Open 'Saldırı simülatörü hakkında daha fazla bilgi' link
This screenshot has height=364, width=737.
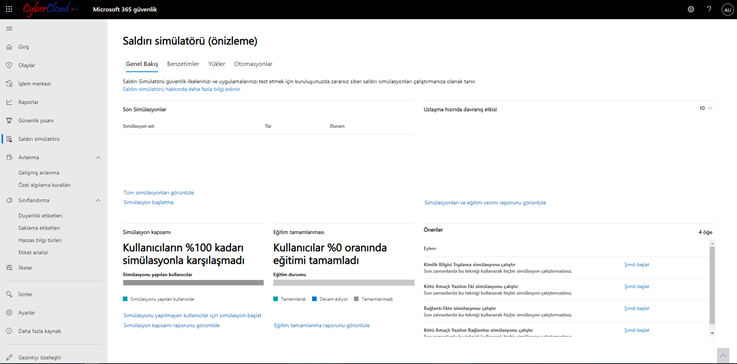tap(181, 89)
